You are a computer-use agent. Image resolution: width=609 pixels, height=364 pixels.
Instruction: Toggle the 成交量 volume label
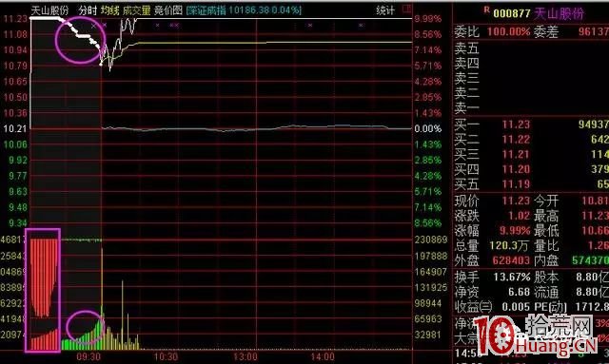click(136, 10)
